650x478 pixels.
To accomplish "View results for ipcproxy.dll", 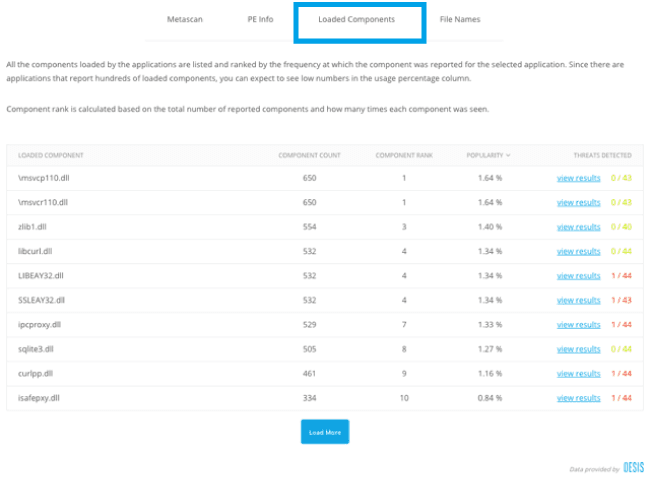I will pyautogui.click(x=578, y=325).
